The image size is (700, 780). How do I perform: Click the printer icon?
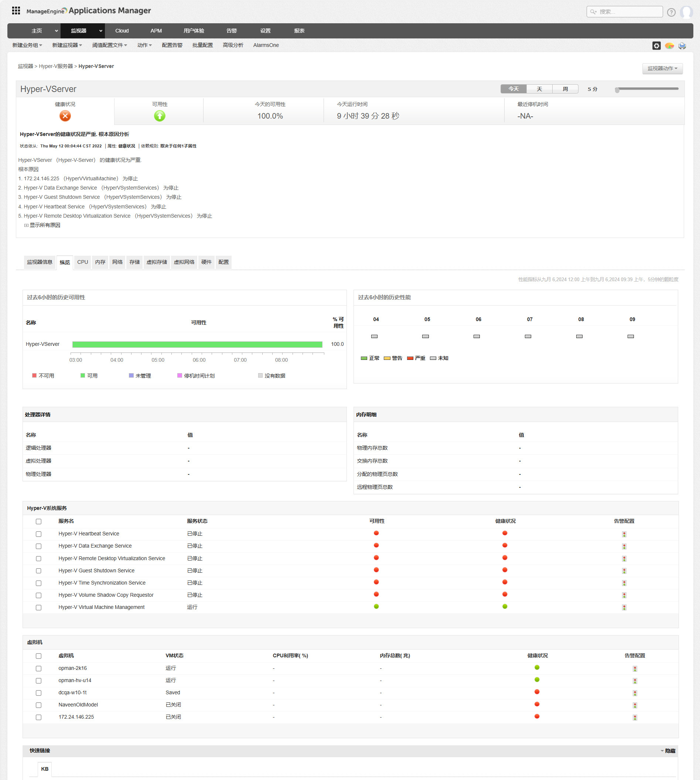pos(682,46)
